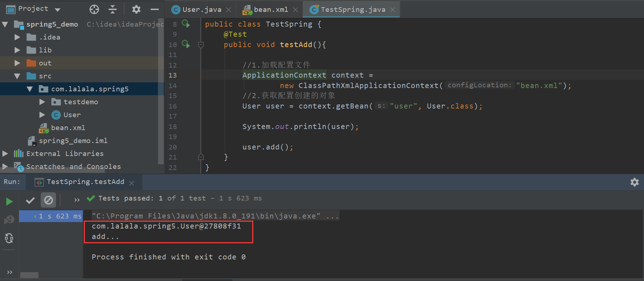Click the @Test annotation

(x=235, y=34)
